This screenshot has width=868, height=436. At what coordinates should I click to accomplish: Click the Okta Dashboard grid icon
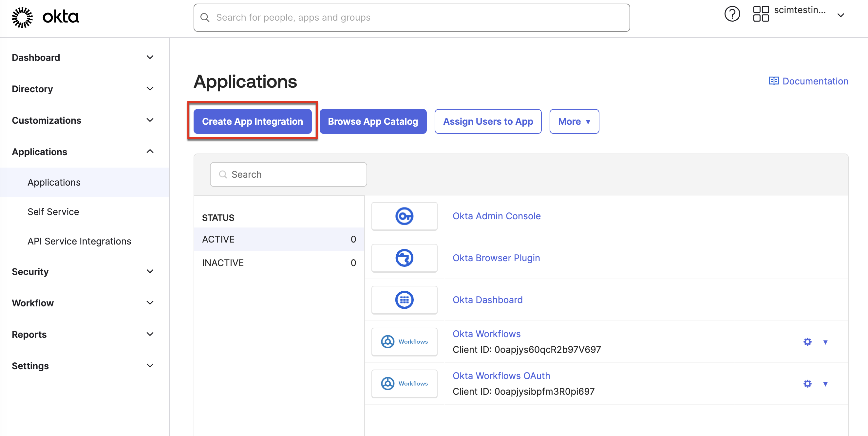point(404,300)
